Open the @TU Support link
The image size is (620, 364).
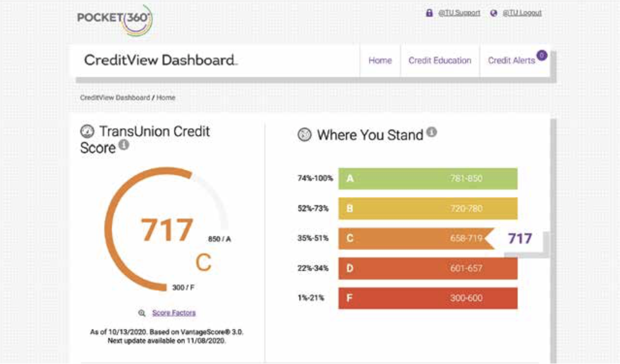point(459,13)
